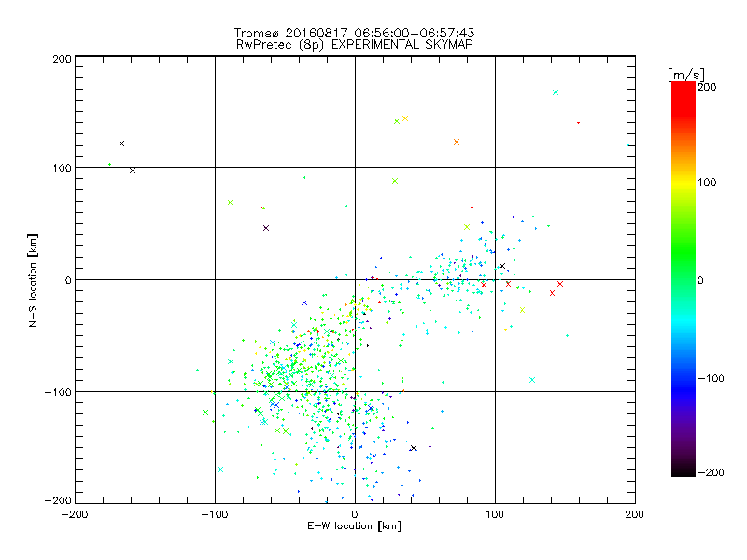This screenshot has height=560, width=747.
Task: Select the lone green X marker above plot center
Action: point(395,181)
